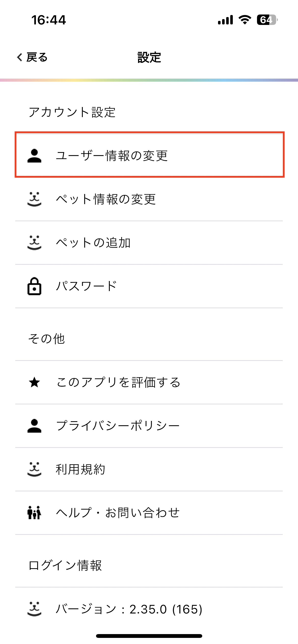Image resolution: width=298 pixels, height=644 pixels.
Task: Tap the pet face icon beside ペット情報の変更
Action: click(34, 199)
